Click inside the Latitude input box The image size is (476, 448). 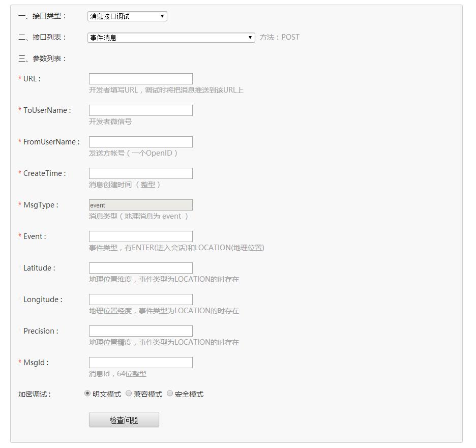click(140, 267)
